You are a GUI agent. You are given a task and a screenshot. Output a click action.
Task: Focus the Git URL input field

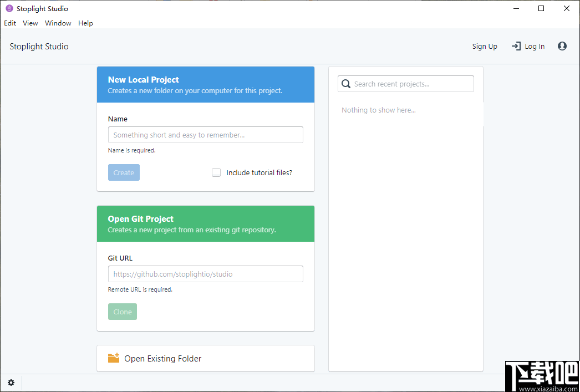[x=205, y=274]
